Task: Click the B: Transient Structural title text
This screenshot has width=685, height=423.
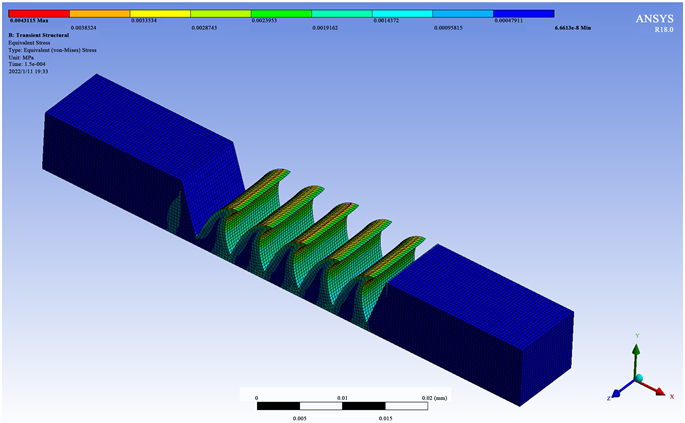Action: click(x=40, y=36)
